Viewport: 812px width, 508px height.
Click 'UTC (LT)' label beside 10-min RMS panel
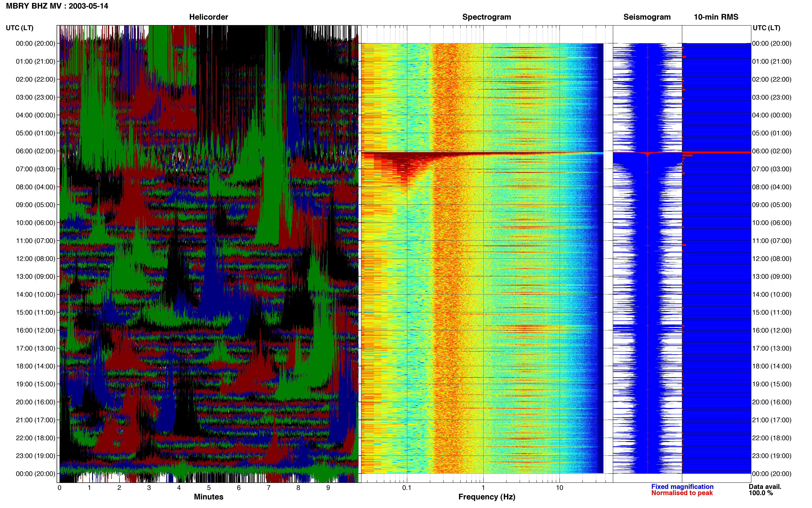767,28
